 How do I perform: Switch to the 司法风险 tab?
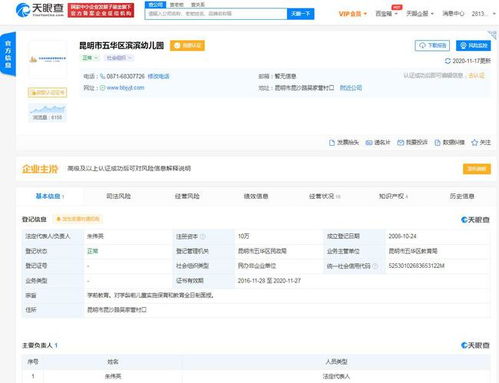tap(118, 196)
